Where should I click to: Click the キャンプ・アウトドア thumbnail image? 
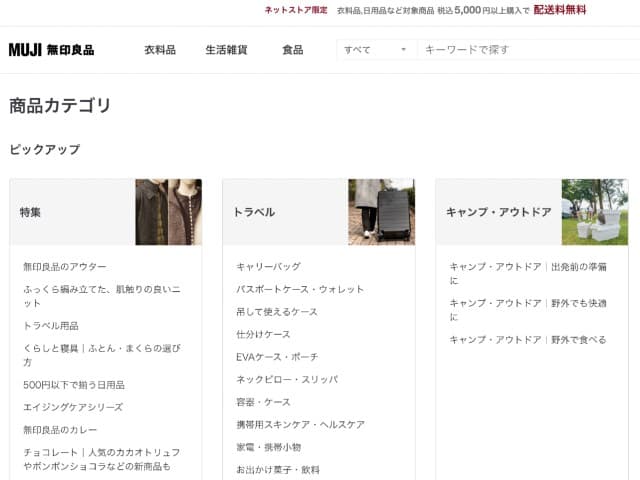(x=595, y=212)
